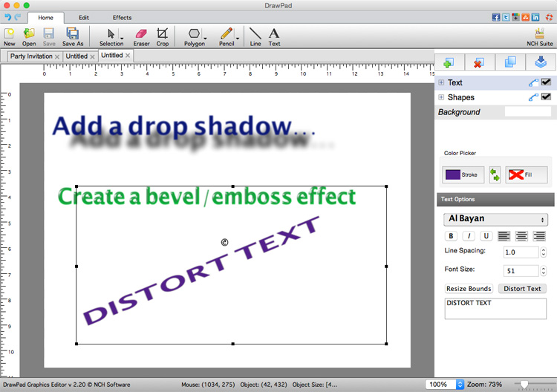Click the Resize Bounds button
Image resolution: width=557 pixels, height=392 pixels.
click(468, 288)
